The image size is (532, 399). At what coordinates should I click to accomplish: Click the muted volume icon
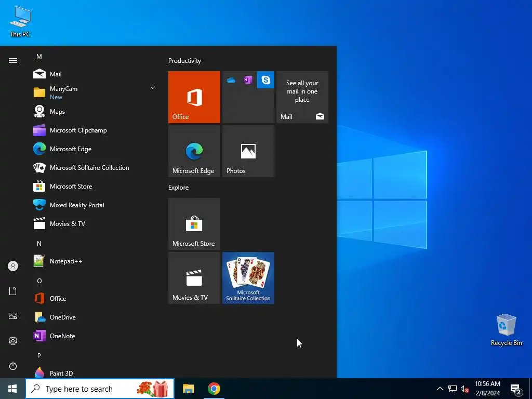click(x=464, y=389)
